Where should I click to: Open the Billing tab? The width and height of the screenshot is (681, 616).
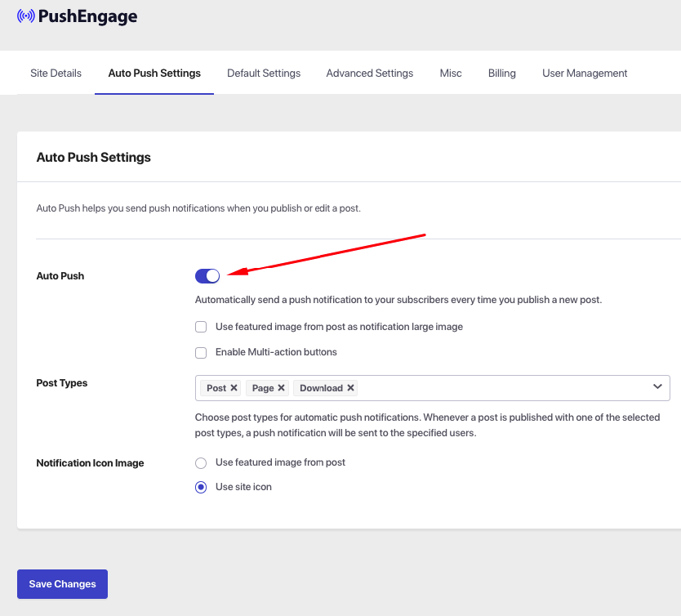502,74
